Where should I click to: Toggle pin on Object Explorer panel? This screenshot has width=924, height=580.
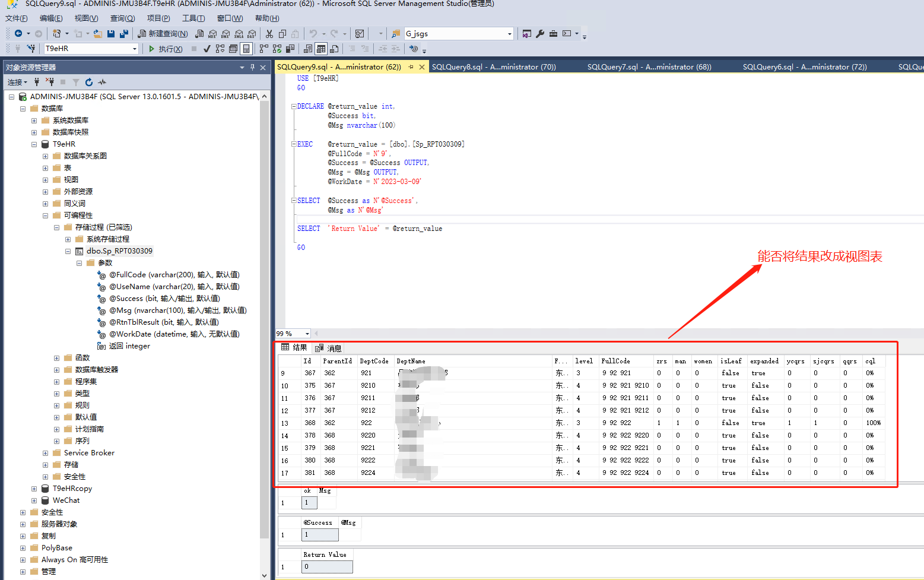pyautogui.click(x=252, y=67)
